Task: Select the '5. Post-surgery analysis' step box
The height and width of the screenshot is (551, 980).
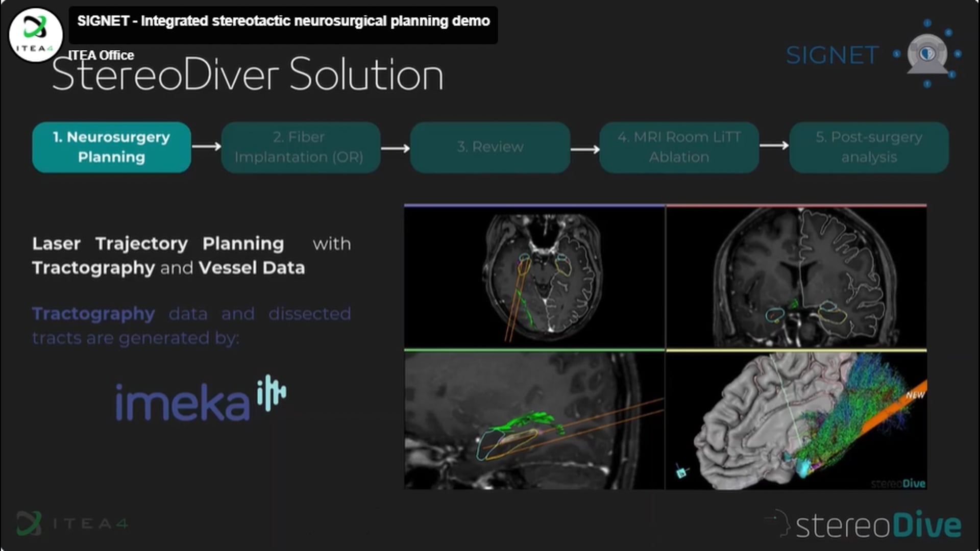Action: click(x=869, y=147)
